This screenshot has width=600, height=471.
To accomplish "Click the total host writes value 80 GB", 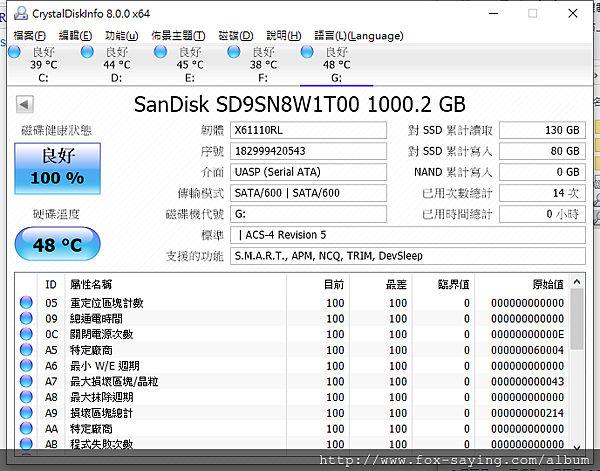I will tap(542, 151).
